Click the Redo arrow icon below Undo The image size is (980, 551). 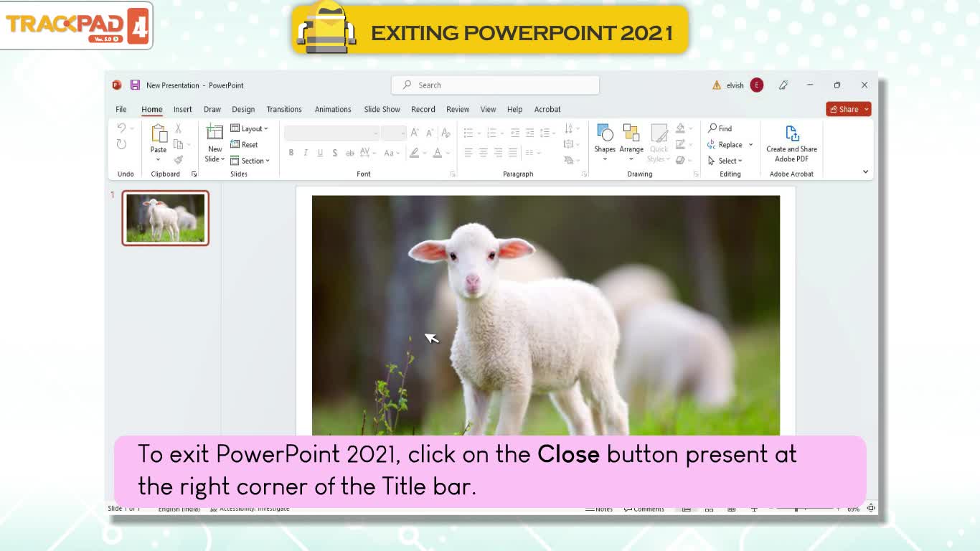click(x=121, y=144)
